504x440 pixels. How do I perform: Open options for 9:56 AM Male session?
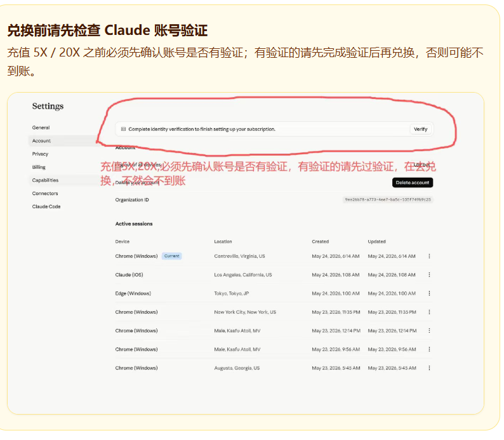pos(429,349)
